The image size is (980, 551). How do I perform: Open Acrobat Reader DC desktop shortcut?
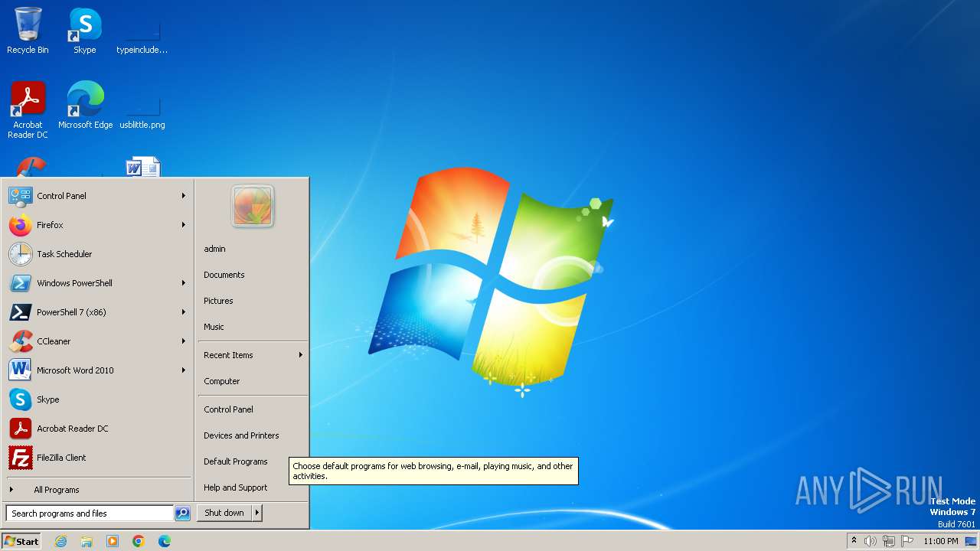[28, 110]
